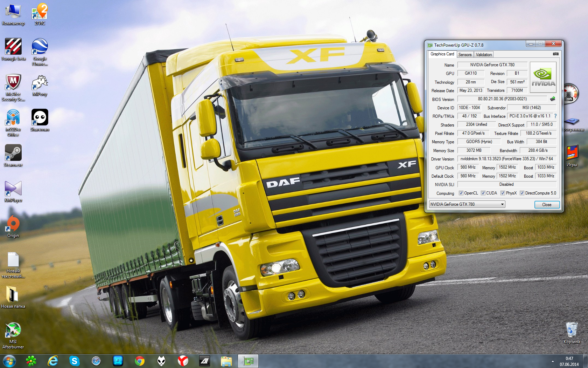Click the Close button in GPU-Z
The height and width of the screenshot is (368, 588).
(x=547, y=205)
